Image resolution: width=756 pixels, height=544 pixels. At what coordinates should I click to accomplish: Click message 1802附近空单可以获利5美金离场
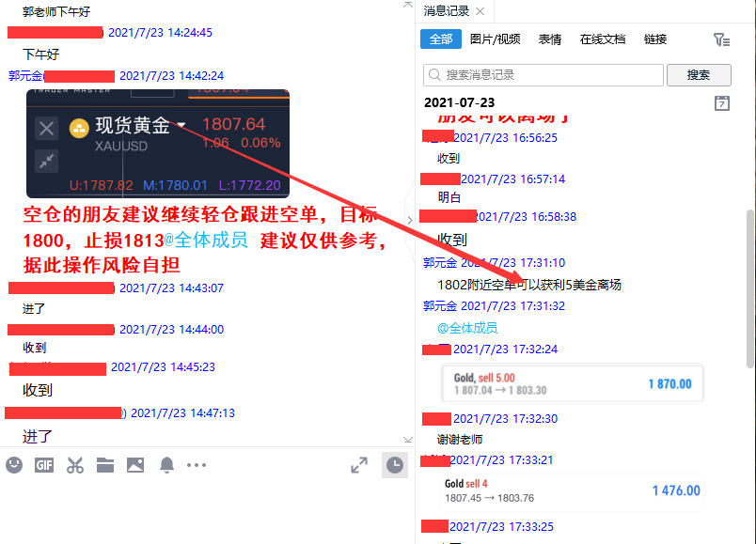(528, 285)
